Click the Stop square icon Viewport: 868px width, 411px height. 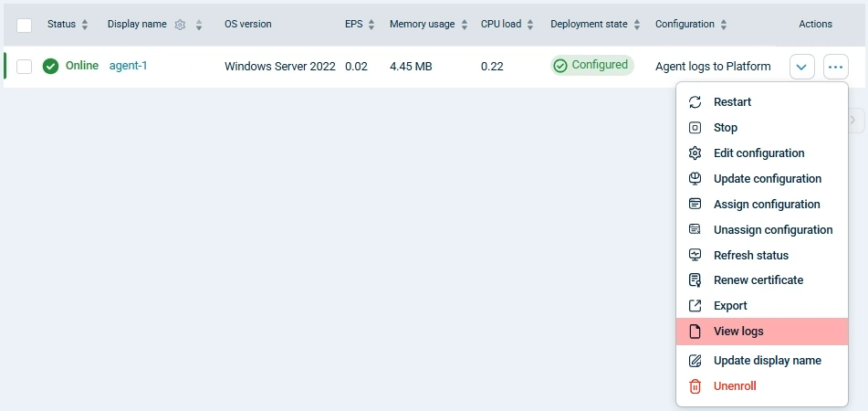[x=695, y=127]
